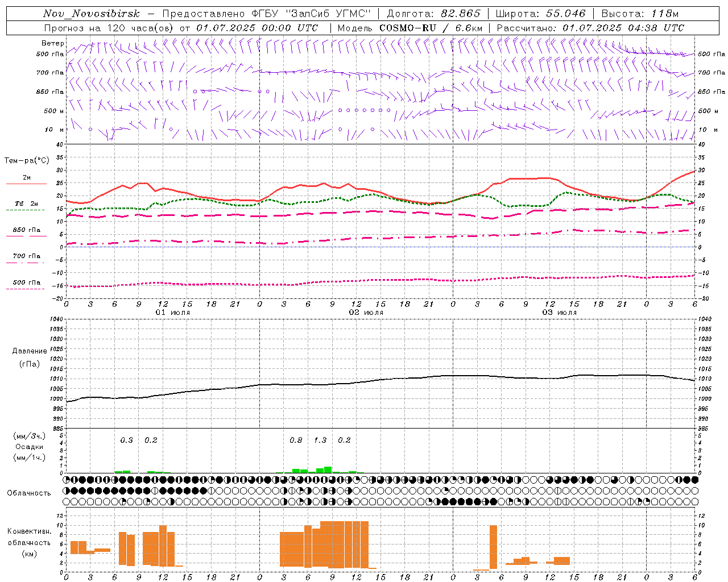Select the text "Предоставлено ФГБУ ЗапСиб УГМС"
This screenshot has width=728, height=582.
pyautogui.click(x=267, y=14)
